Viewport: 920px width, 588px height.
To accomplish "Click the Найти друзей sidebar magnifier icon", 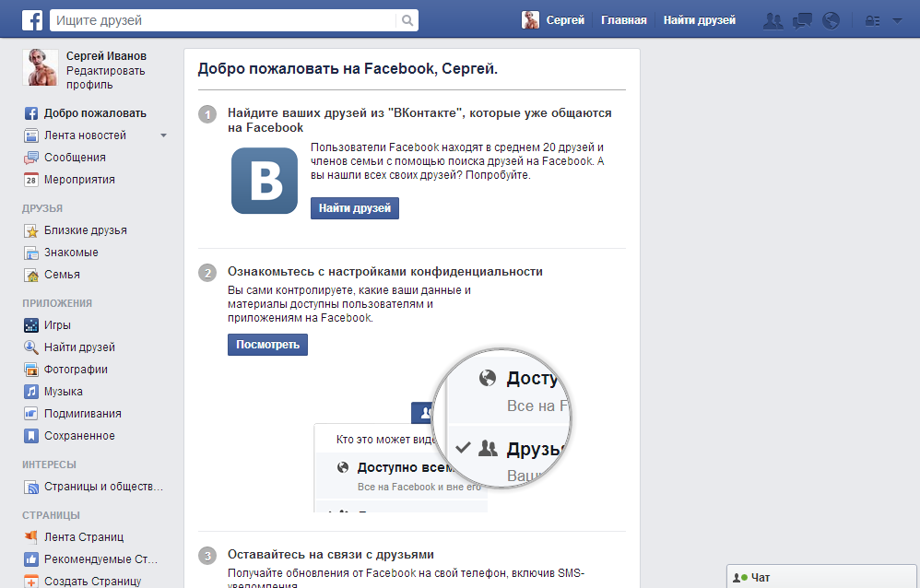I will coord(31,347).
